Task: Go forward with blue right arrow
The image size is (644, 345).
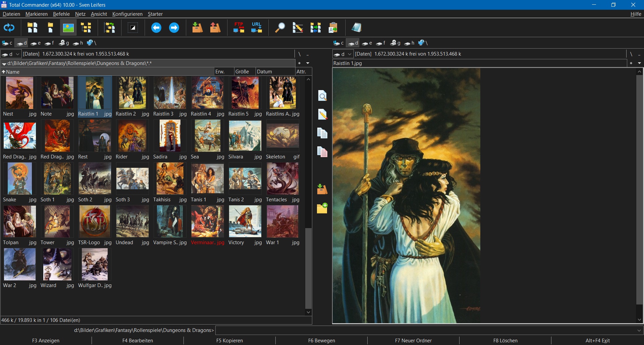Action: pos(174,28)
